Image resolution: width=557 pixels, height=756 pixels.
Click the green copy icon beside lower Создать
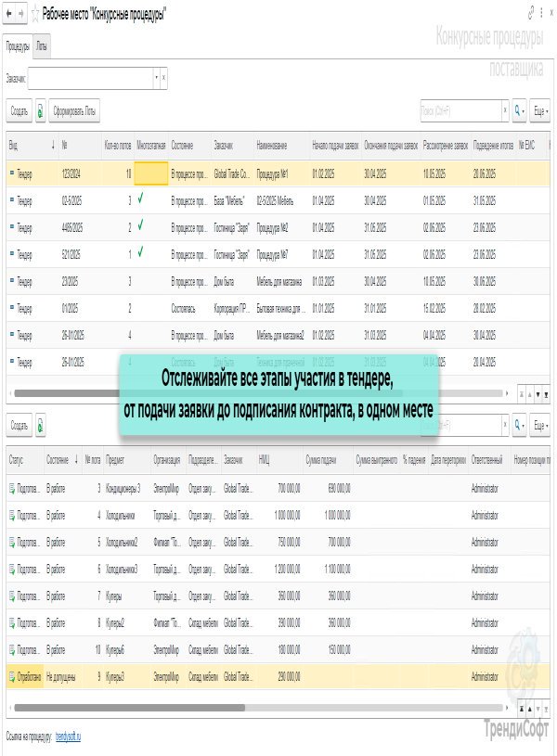coord(41,425)
